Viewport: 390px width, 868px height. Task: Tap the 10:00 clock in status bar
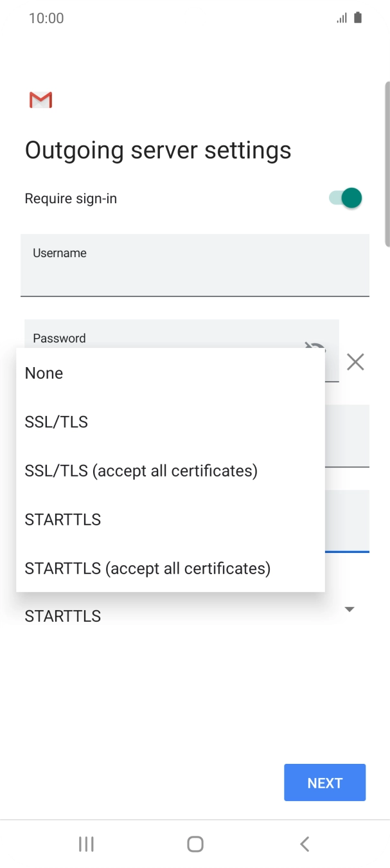tap(46, 18)
